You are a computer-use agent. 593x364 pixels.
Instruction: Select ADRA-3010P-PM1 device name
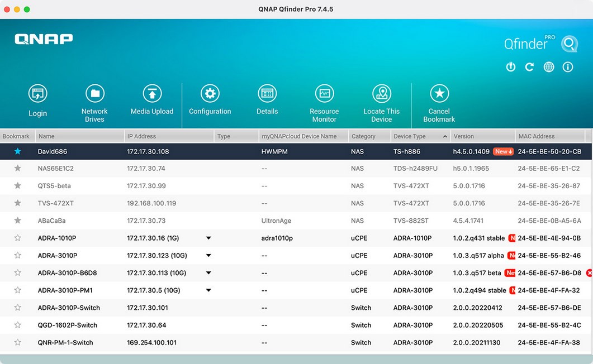(65, 290)
